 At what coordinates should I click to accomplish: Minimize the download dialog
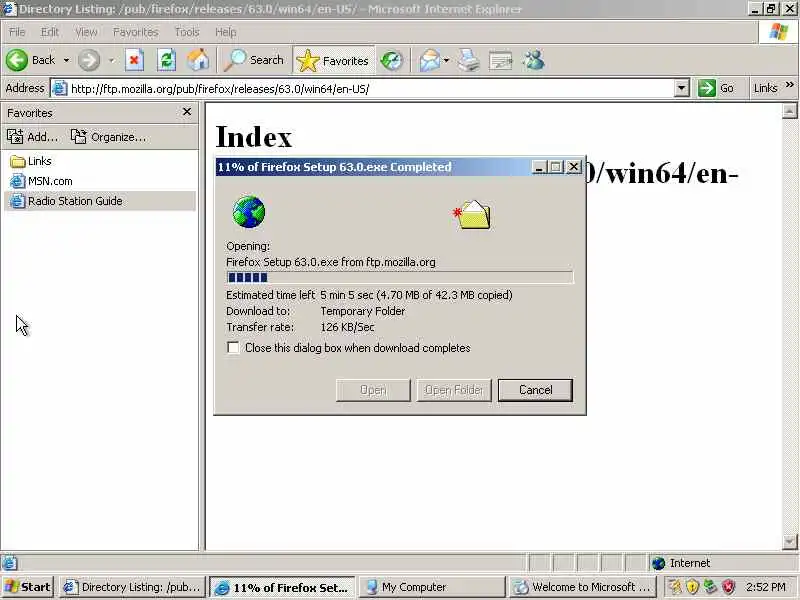coord(539,167)
